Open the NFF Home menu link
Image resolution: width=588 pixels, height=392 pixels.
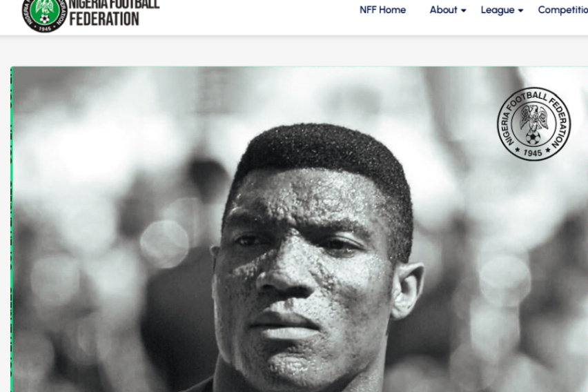[x=382, y=10]
